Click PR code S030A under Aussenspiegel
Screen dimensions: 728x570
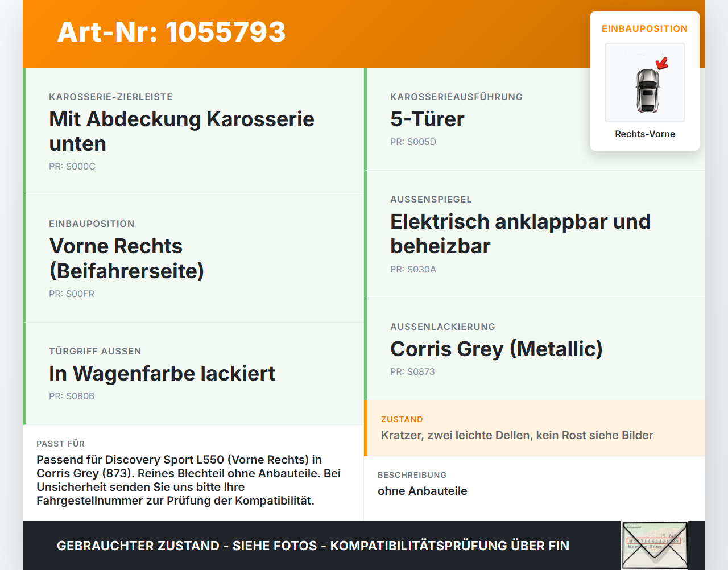[413, 269]
